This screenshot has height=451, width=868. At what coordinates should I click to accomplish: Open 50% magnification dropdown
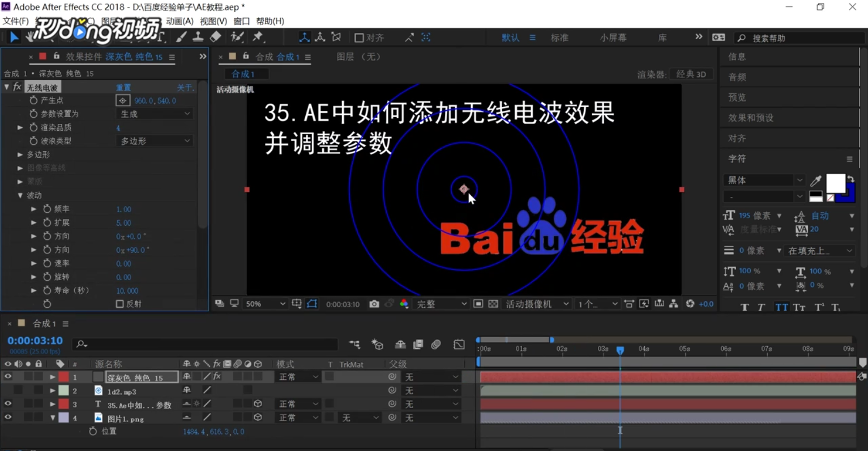point(264,304)
